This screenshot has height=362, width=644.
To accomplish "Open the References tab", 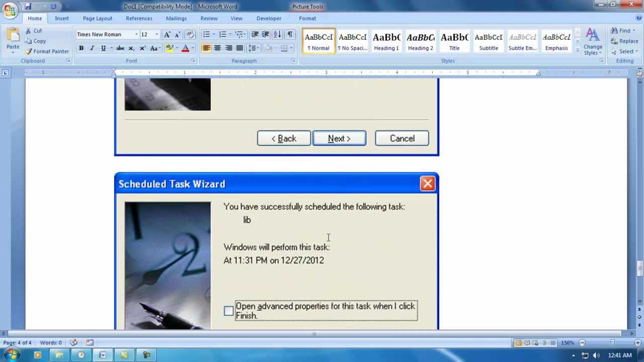I will pyautogui.click(x=139, y=18).
